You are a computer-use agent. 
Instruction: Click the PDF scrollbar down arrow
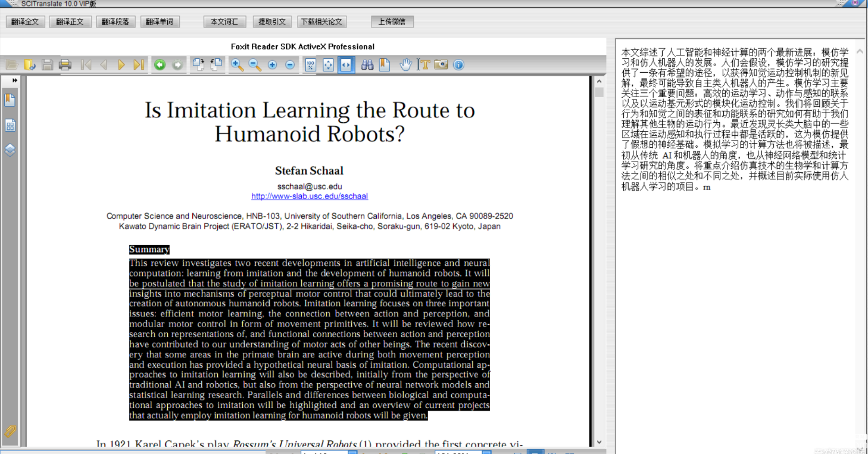pos(600,442)
